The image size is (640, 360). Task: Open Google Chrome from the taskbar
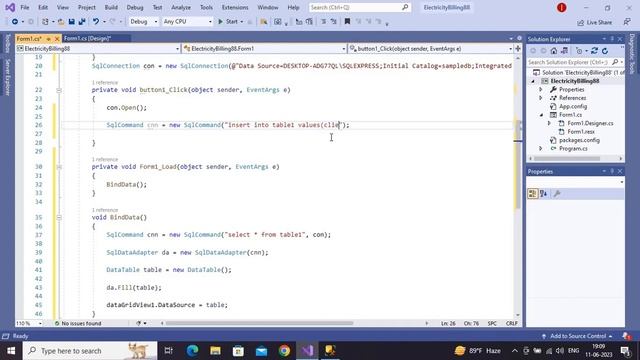[284, 351]
